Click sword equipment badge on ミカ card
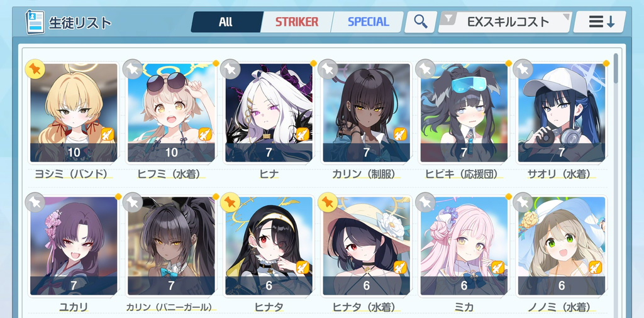644x318 pixels. (x=498, y=268)
